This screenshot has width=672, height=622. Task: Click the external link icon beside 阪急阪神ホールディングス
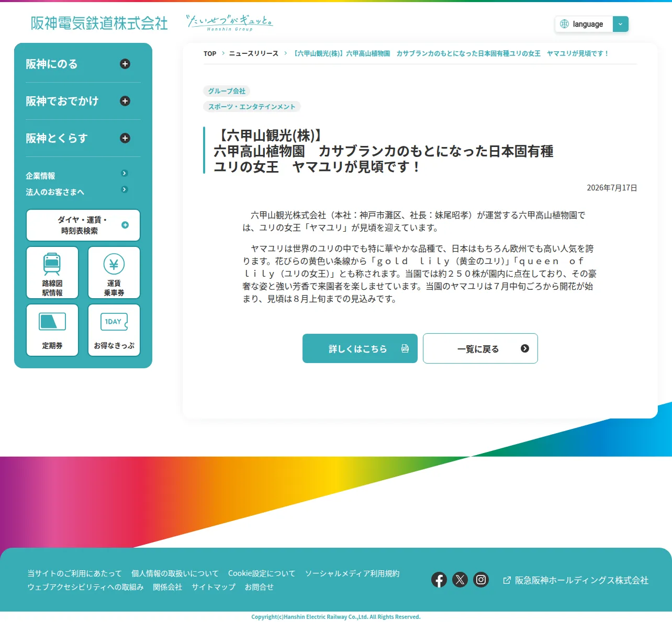point(507,580)
